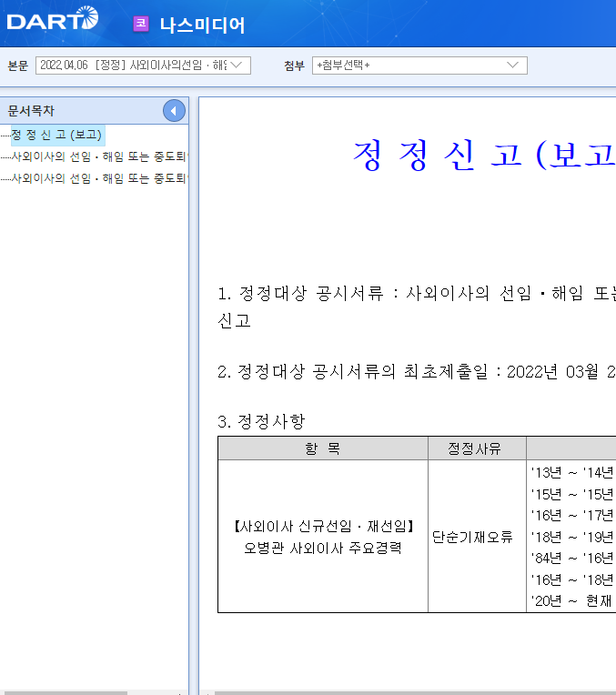
Task: Click the 3. 정정사항 heading
Action: (261, 421)
